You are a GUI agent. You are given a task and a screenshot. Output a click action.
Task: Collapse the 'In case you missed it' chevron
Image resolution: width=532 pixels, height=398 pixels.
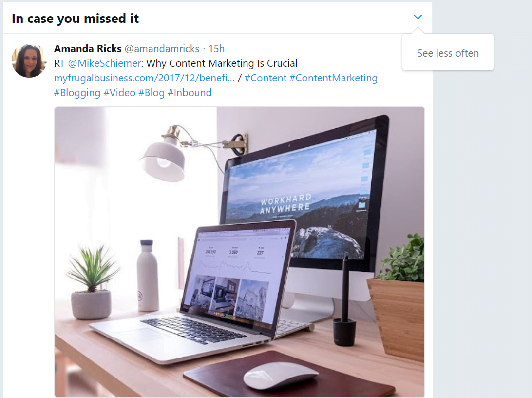[x=418, y=17]
